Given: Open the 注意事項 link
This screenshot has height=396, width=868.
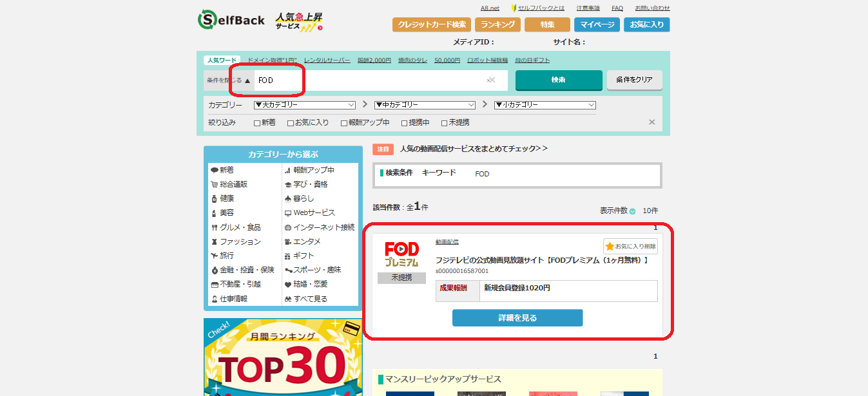Looking at the screenshot, I should pyautogui.click(x=588, y=8).
